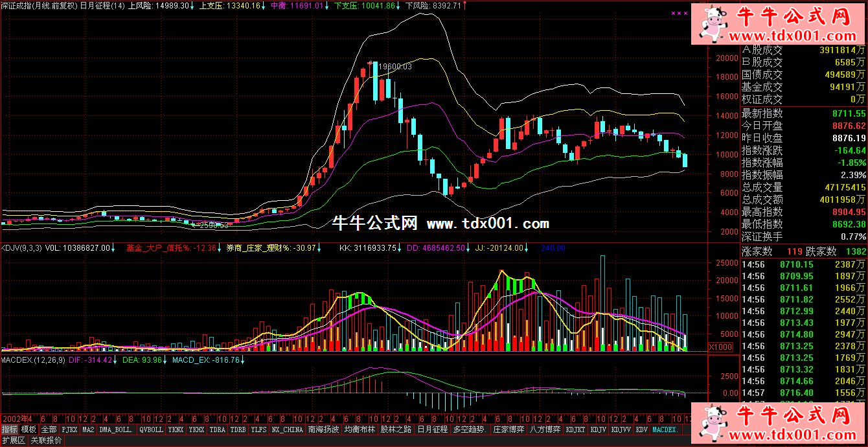Viewport: 868px width, 447px height.
Task: Open the 指标 tab at the bottom left
Action: (x=10, y=430)
